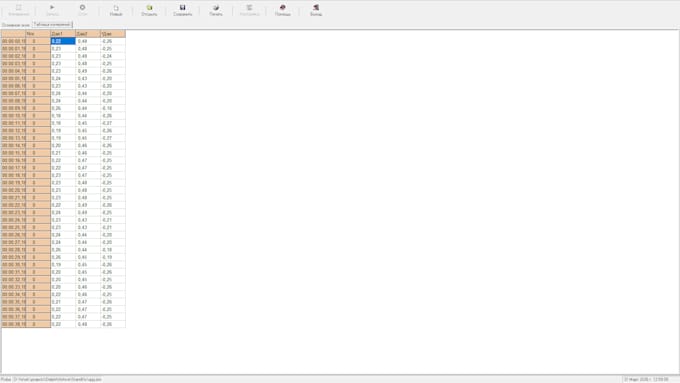This screenshot has height=383, width=680.
Task: Create a new file with Новый icon
Action: click(116, 10)
